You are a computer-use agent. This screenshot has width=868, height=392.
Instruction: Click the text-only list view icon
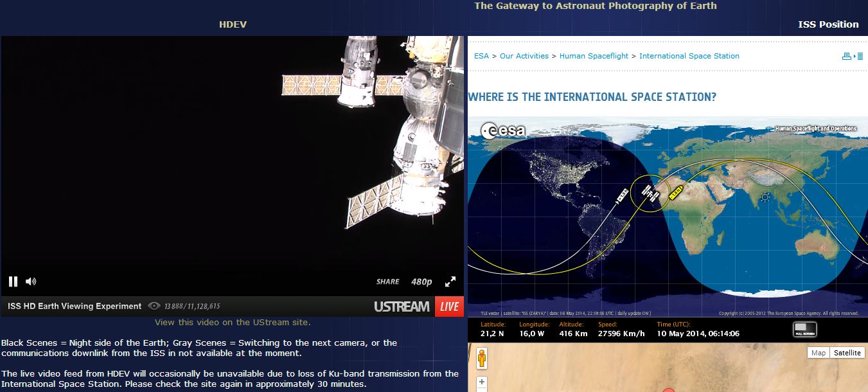(x=860, y=57)
